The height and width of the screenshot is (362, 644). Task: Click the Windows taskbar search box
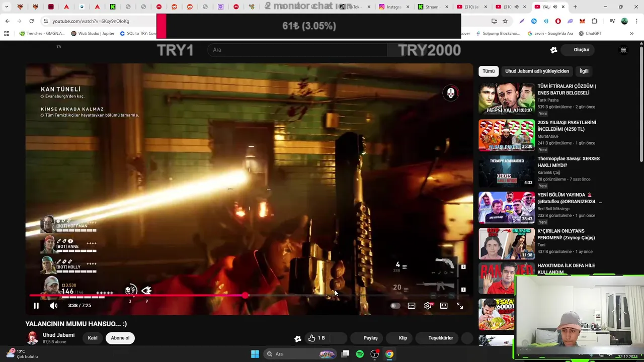(x=300, y=354)
